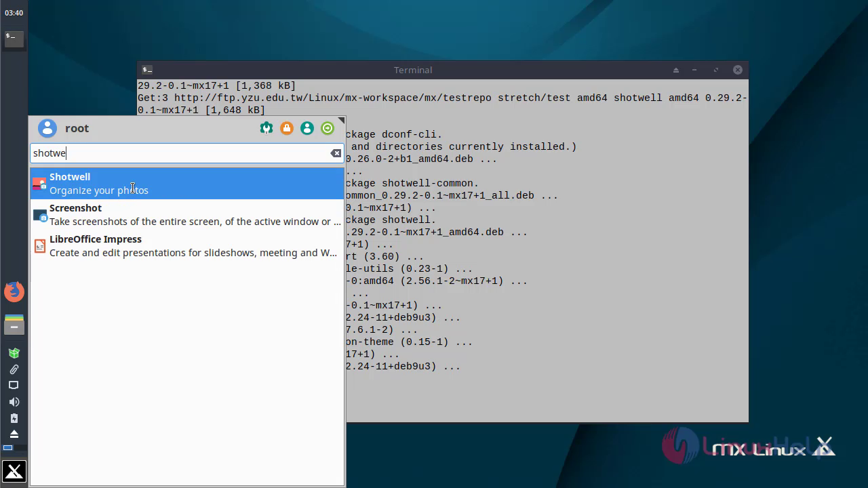Click the Terminal window title text

click(413, 70)
